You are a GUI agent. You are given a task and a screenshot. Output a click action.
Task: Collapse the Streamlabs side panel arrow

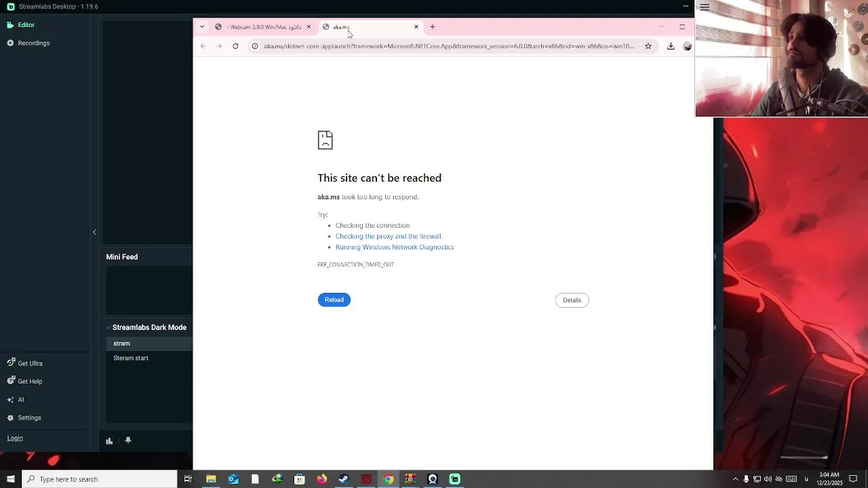coord(94,232)
